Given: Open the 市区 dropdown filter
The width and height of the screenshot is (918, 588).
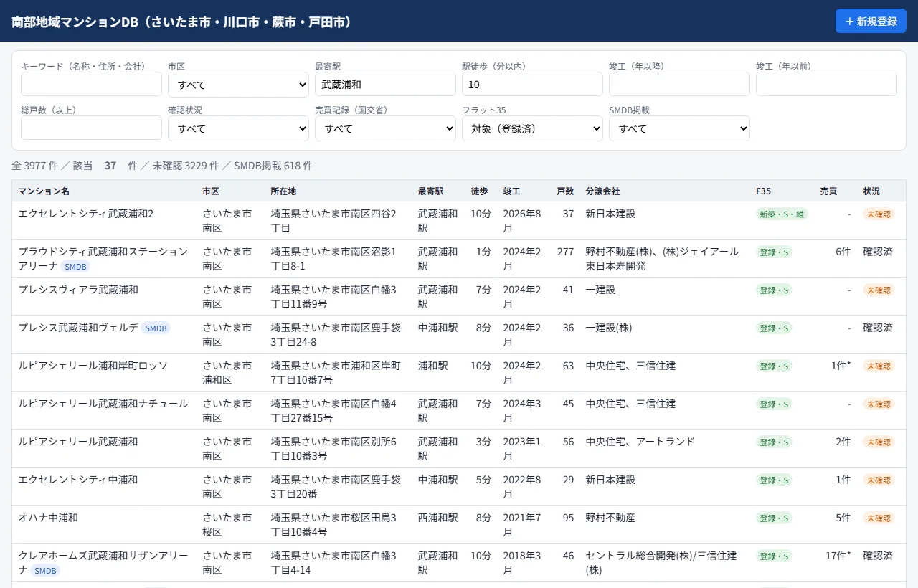Looking at the screenshot, I should (x=238, y=85).
